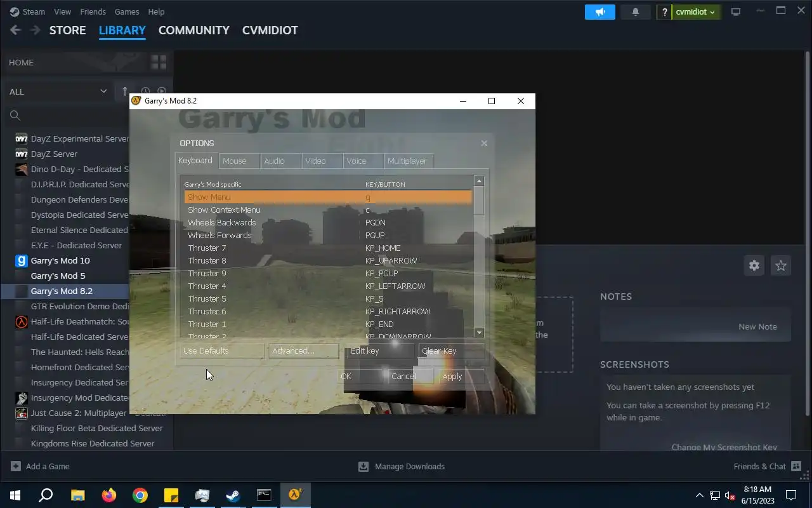Launch Firefox from taskbar
Viewport: 812px width, 508px height.
click(x=109, y=495)
